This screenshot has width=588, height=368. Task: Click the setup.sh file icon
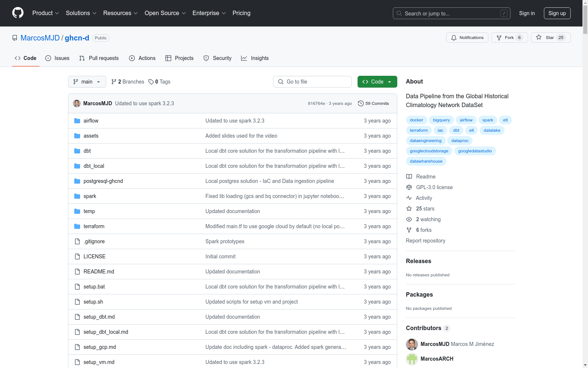point(77,302)
